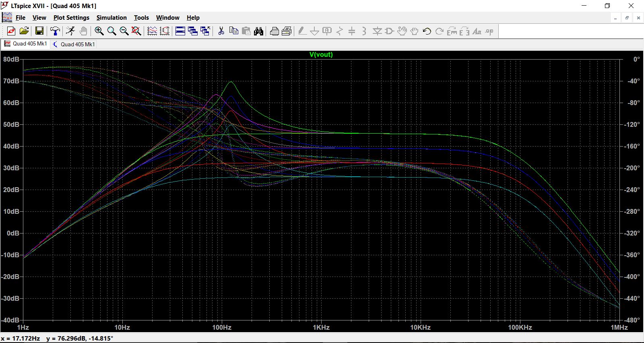644x343 pixels.
Task: Open the Tools menu
Action: click(141, 18)
